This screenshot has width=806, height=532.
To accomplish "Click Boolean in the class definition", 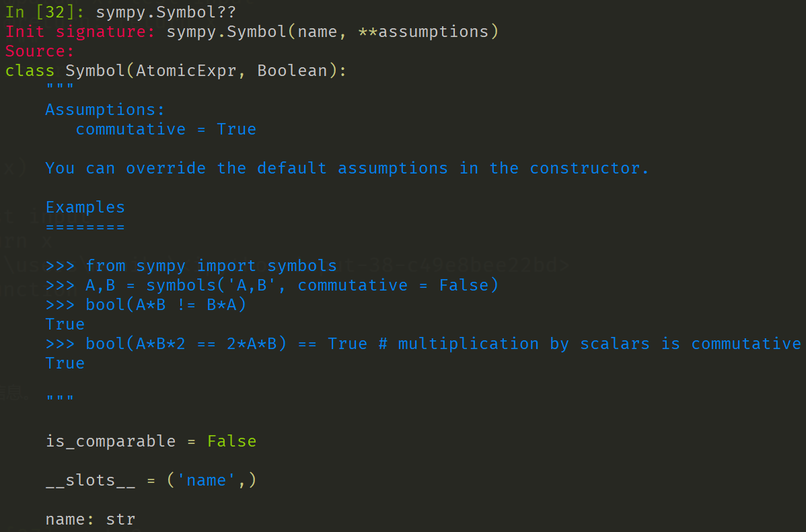I will 293,71.
